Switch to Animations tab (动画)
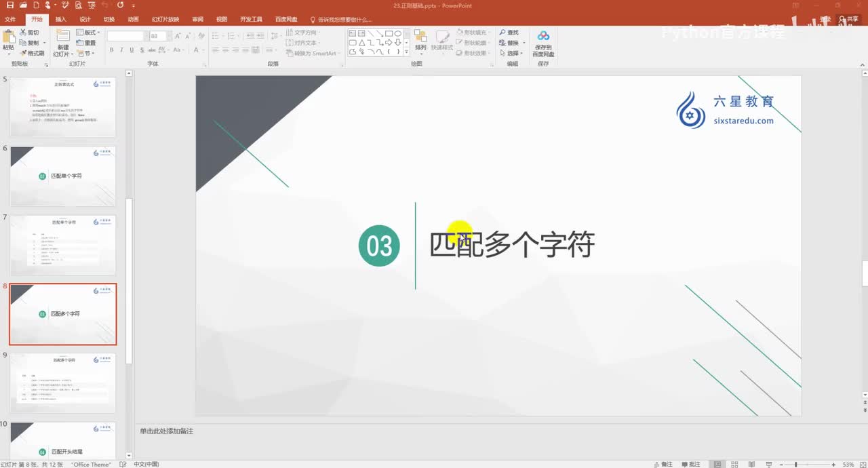Image resolution: width=868 pixels, height=468 pixels. (134, 20)
